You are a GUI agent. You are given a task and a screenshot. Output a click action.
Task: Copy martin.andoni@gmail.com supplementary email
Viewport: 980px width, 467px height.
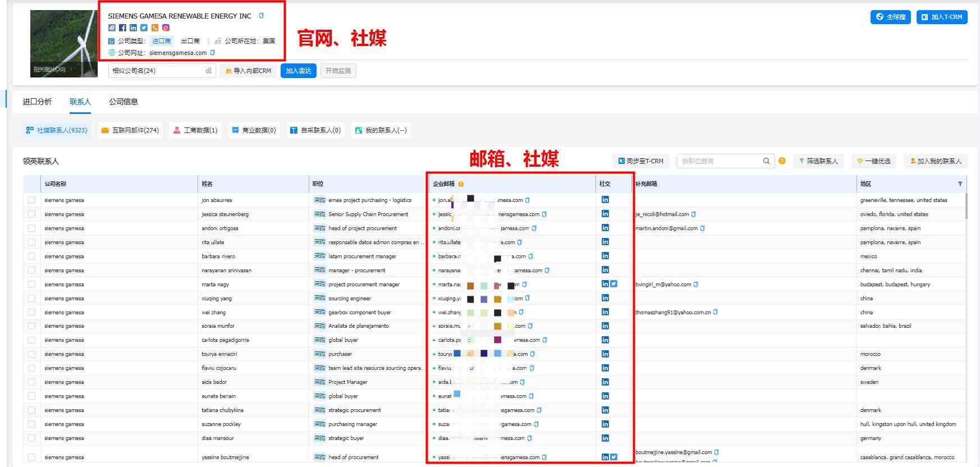tap(703, 228)
